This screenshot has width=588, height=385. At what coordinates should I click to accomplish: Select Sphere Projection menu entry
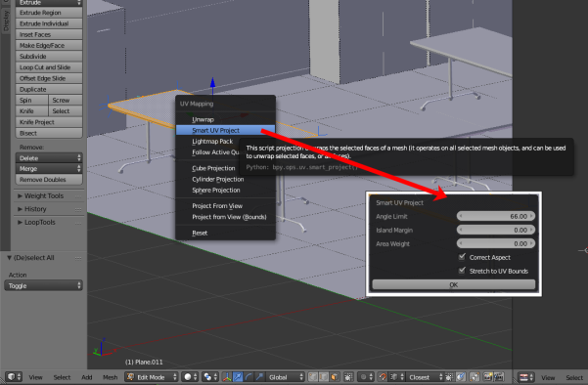[x=225, y=190]
